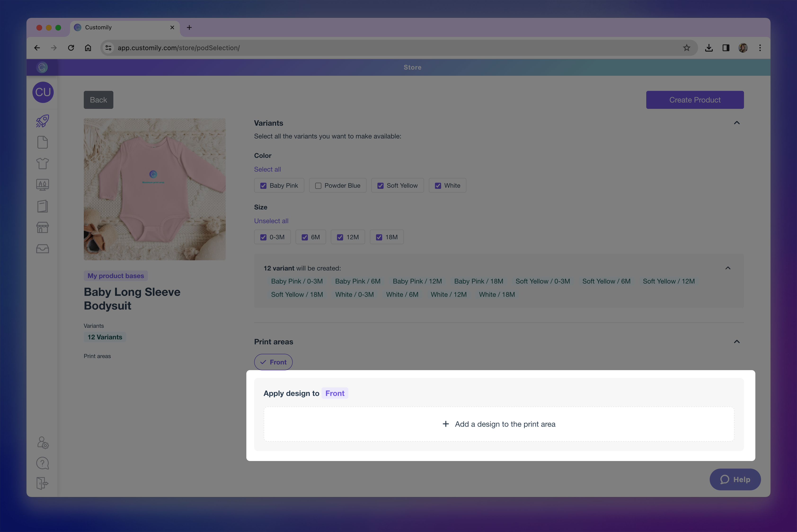The height and width of the screenshot is (532, 797).
Task: Collapse the Print areas section chevron
Action: [x=737, y=341]
